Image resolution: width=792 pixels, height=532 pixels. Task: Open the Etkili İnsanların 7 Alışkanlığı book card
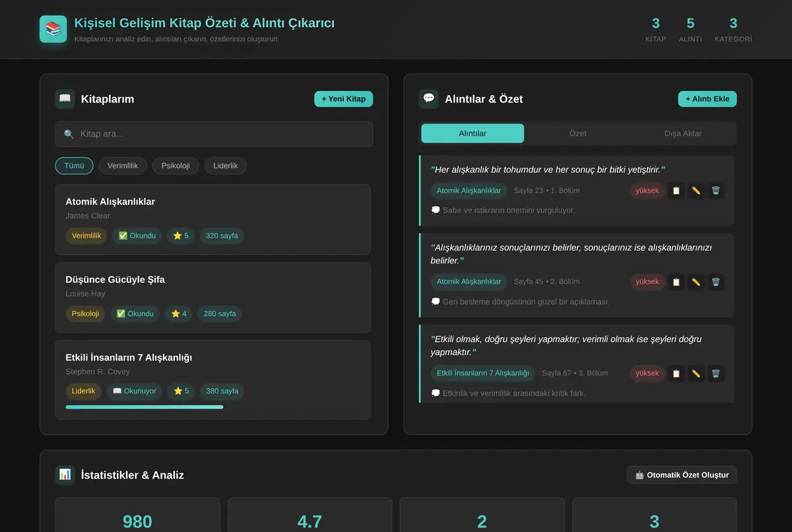point(213,380)
